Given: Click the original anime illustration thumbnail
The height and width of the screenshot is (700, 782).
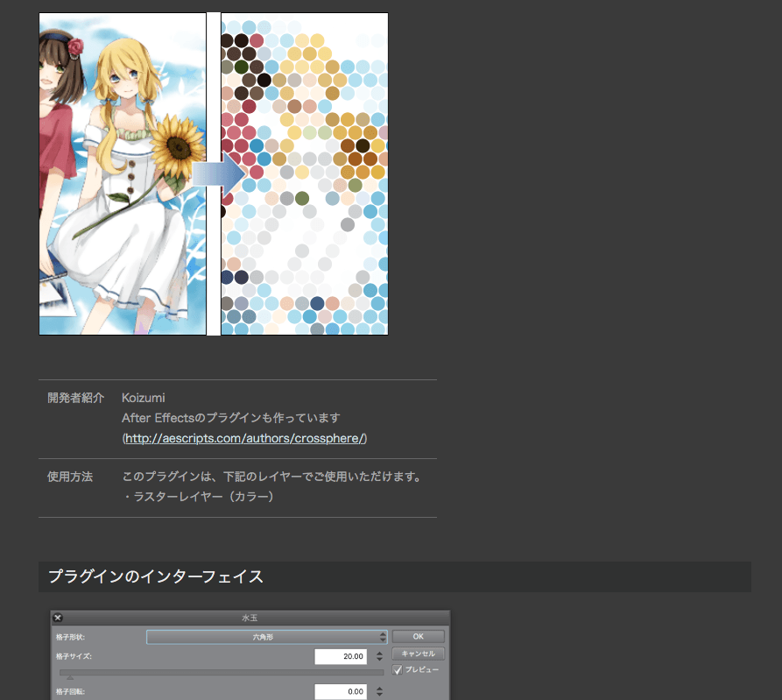Looking at the screenshot, I should tap(123, 173).
